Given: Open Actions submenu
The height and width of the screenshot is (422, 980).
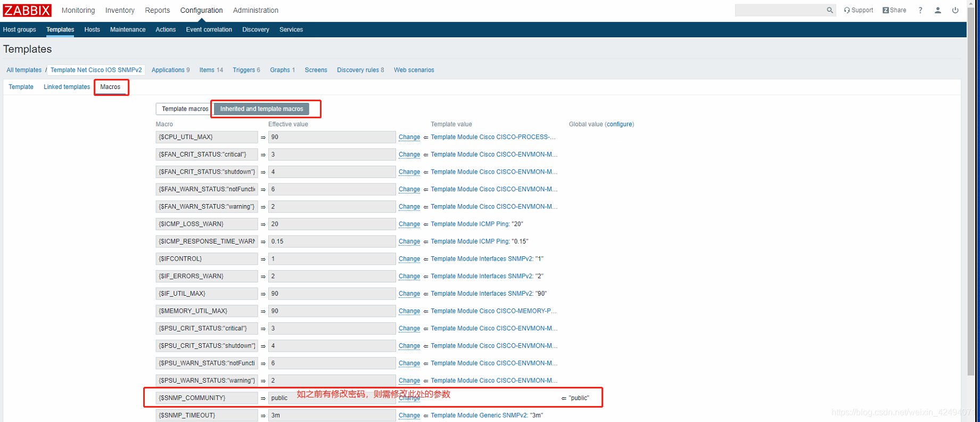Looking at the screenshot, I should coord(166,30).
